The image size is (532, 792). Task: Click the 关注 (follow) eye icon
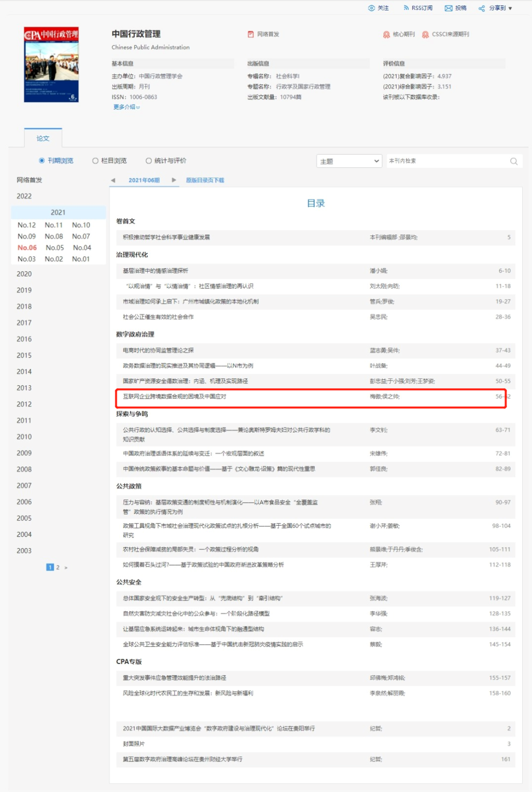point(371,8)
